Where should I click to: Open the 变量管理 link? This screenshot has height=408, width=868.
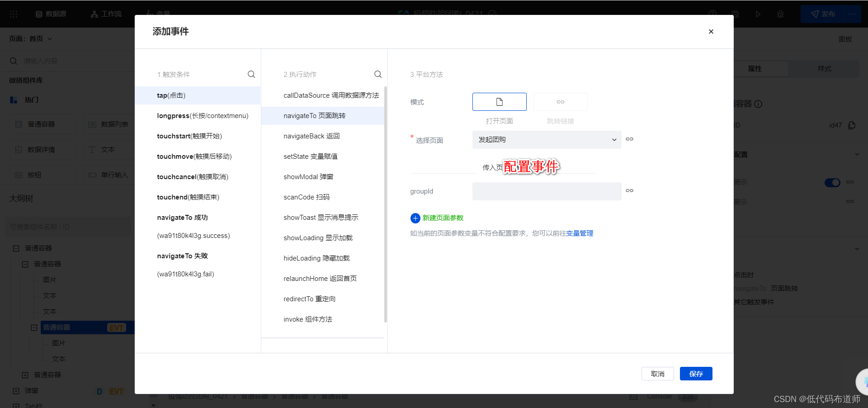[x=580, y=233]
